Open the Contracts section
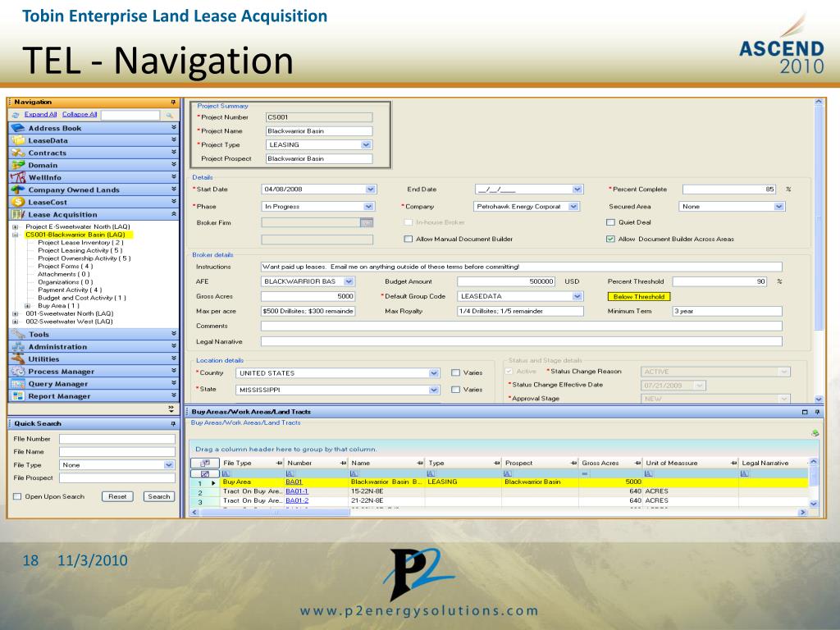 point(94,153)
